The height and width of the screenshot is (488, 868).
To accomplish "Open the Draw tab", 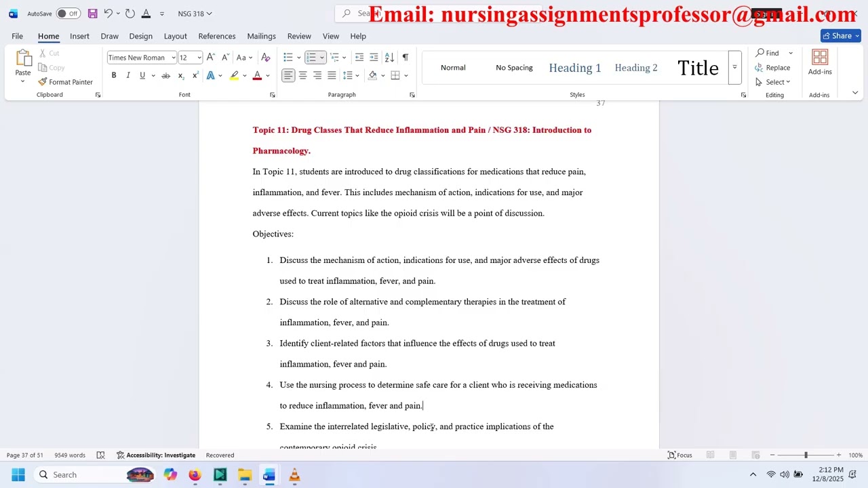I will (x=109, y=36).
